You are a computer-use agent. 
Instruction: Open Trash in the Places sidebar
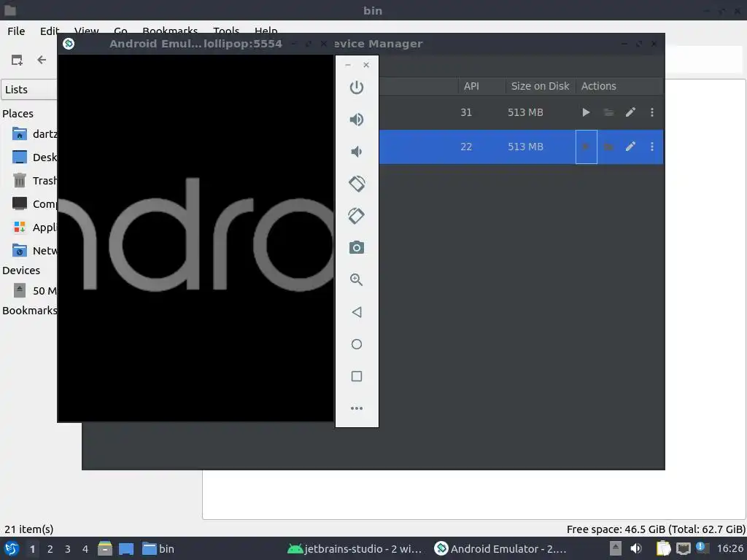point(34,181)
